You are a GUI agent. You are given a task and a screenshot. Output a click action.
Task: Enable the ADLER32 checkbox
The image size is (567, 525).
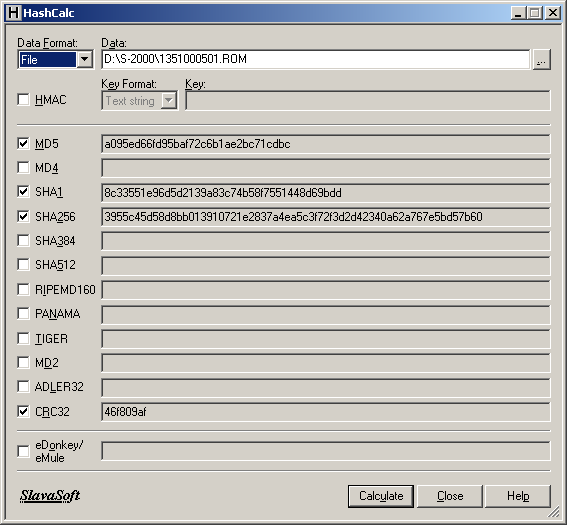[x=24, y=387]
